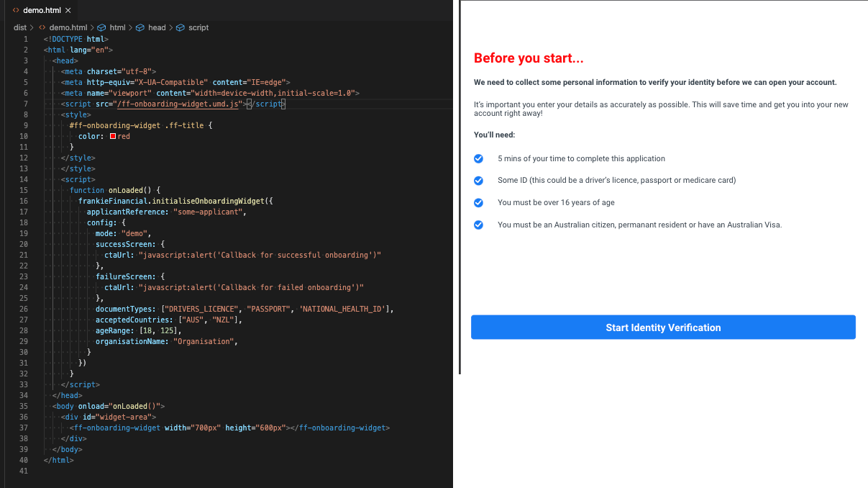Click 'We need to collect some personal information' text

(x=655, y=82)
